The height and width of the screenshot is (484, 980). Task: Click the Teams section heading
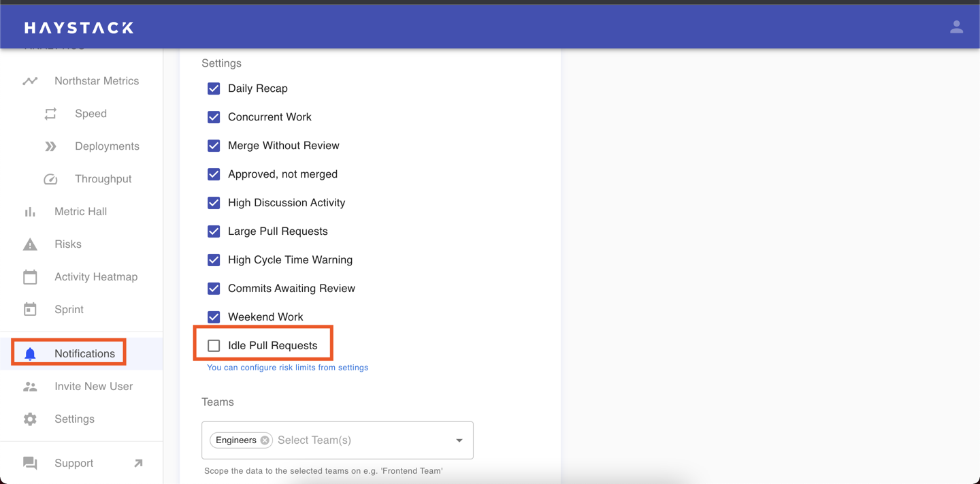tap(218, 402)
